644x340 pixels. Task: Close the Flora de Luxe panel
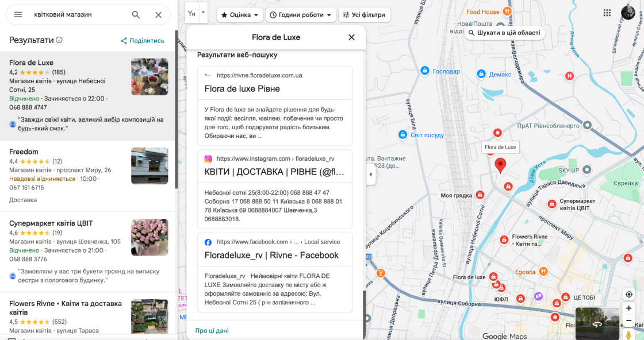[x=351, y=37]
